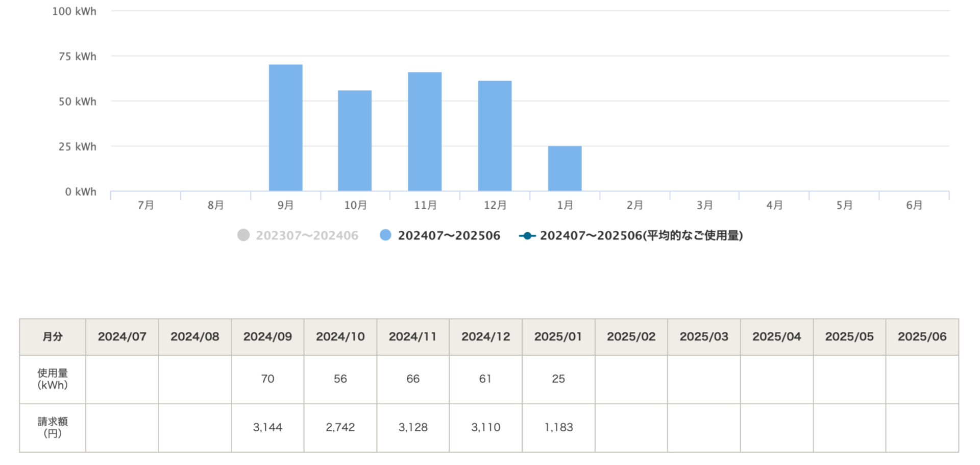Click the 5月 axis label
Viewport: 980px width, 465px height.
pos(844,205)
